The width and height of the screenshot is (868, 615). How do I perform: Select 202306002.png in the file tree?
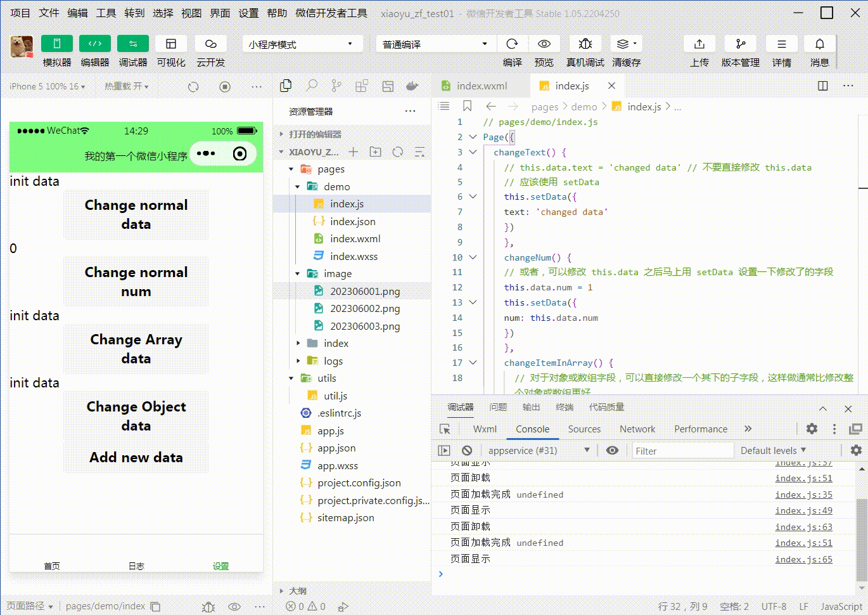click(x=364, y=309)
